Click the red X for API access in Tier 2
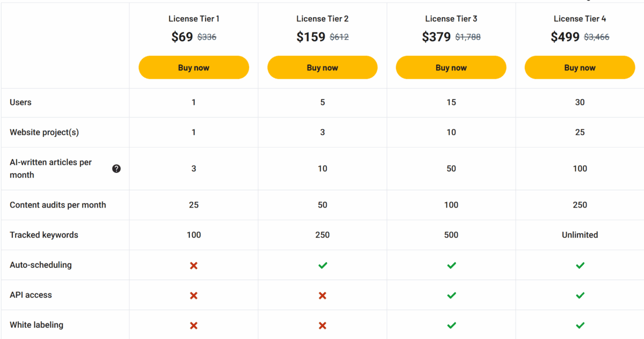The height and width of the screenshot is (339, 644). [x=323, y=294]
